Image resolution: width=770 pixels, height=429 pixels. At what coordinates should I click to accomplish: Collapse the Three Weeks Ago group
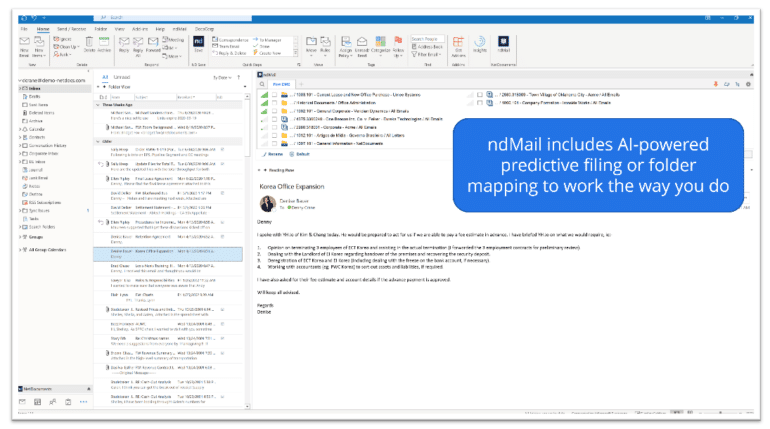click(x=99, y=104)
